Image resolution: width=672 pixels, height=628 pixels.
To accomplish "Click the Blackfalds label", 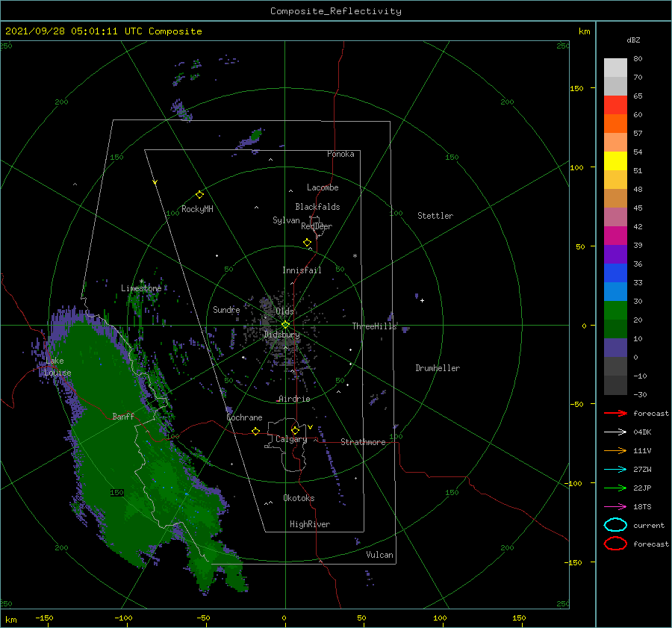I will pyautogui.click(x=317, y=207).
